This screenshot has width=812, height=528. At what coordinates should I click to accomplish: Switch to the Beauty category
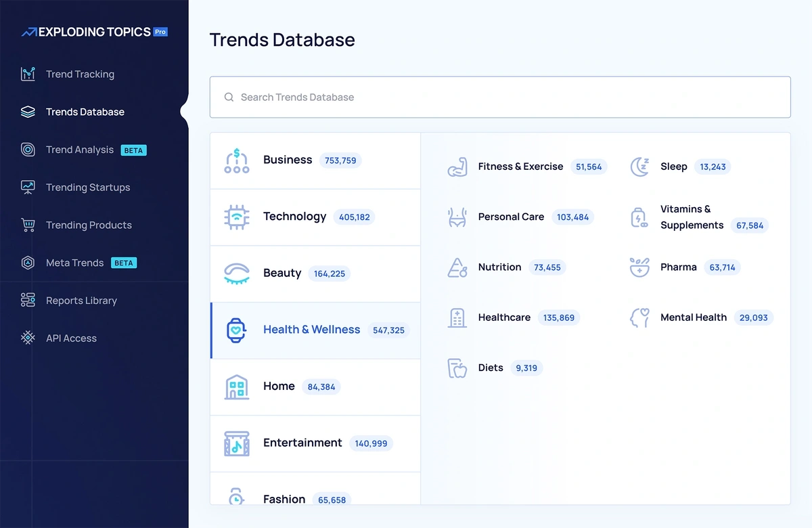click(282, 273)
